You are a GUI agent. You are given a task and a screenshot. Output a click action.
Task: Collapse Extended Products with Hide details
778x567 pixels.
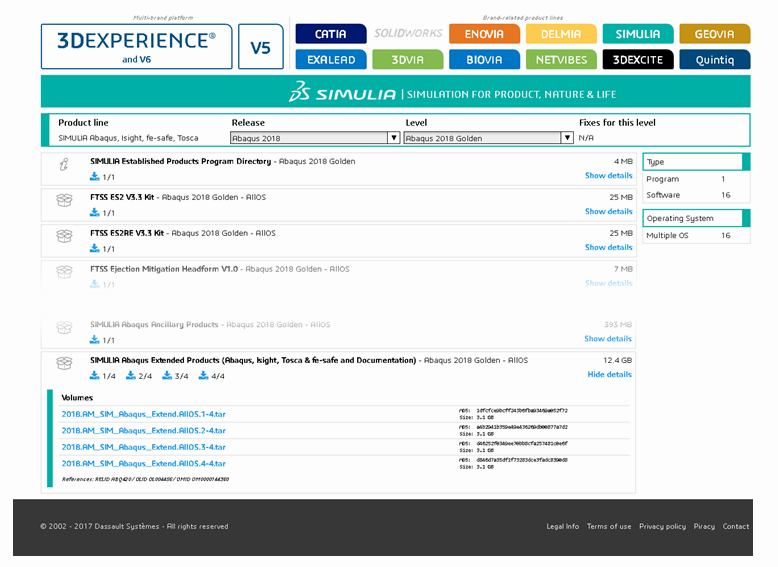pyautogui.click(x=609, y=375)
